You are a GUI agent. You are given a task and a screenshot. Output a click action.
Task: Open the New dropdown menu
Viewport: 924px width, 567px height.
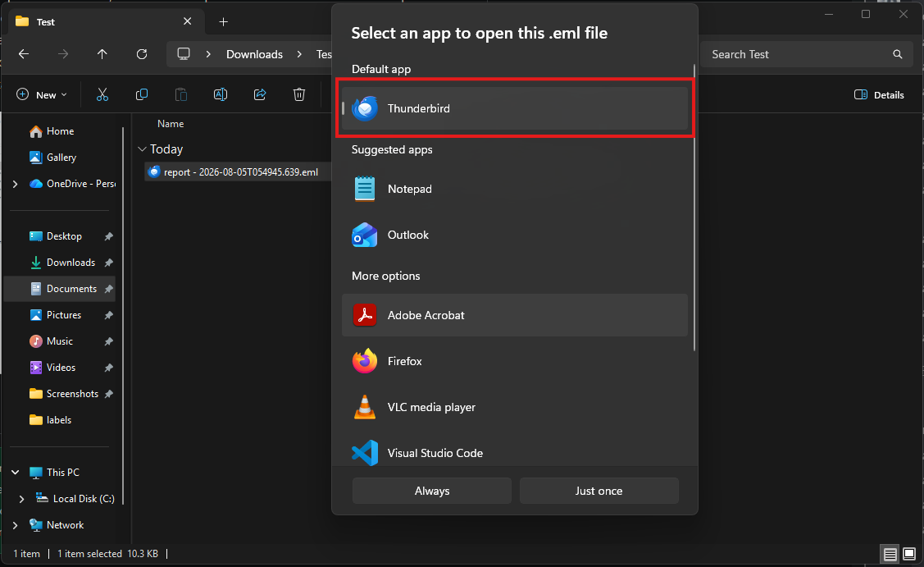click(x=42, y=94)
